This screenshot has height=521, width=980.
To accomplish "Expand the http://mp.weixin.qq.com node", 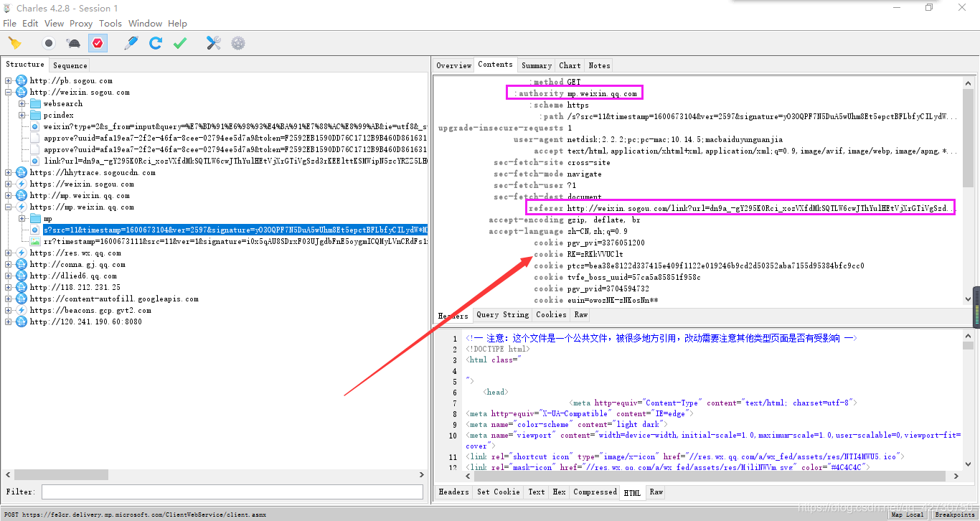I will tap(9, 195).
